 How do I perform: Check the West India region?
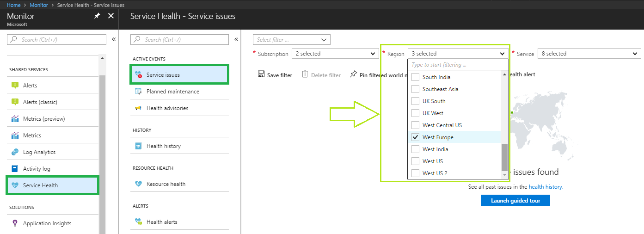(x=415, y=149)
